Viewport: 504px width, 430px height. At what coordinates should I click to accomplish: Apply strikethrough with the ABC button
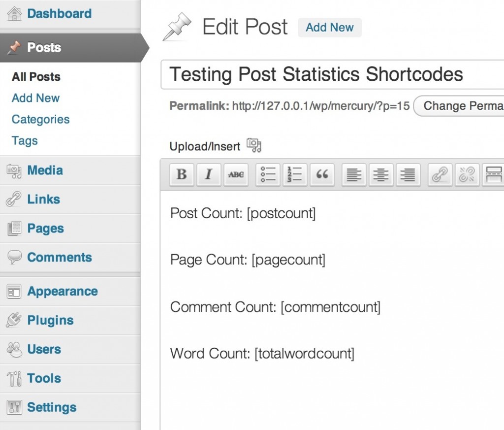[x=236, y=174]
